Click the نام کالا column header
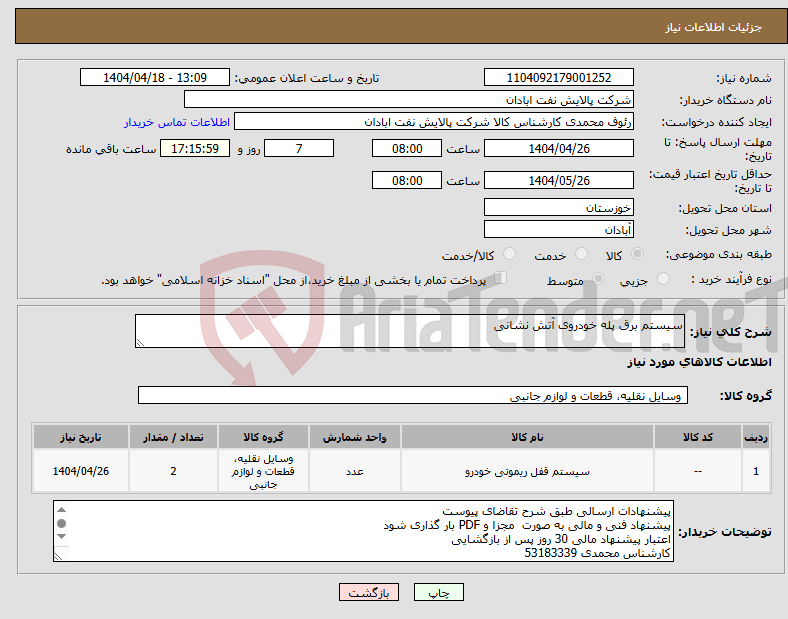This screenshot has height=619, width=788. (527, 437)
